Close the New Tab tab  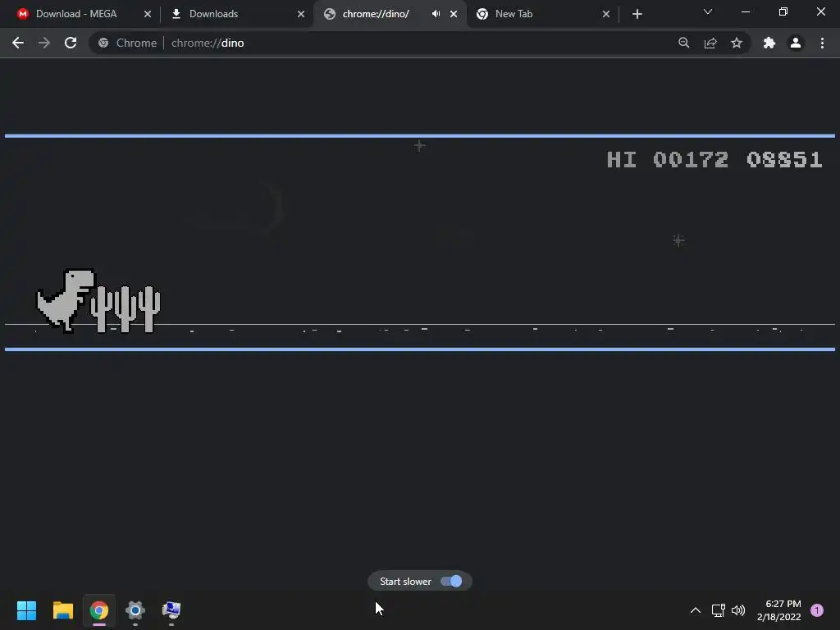pos(606,14)
